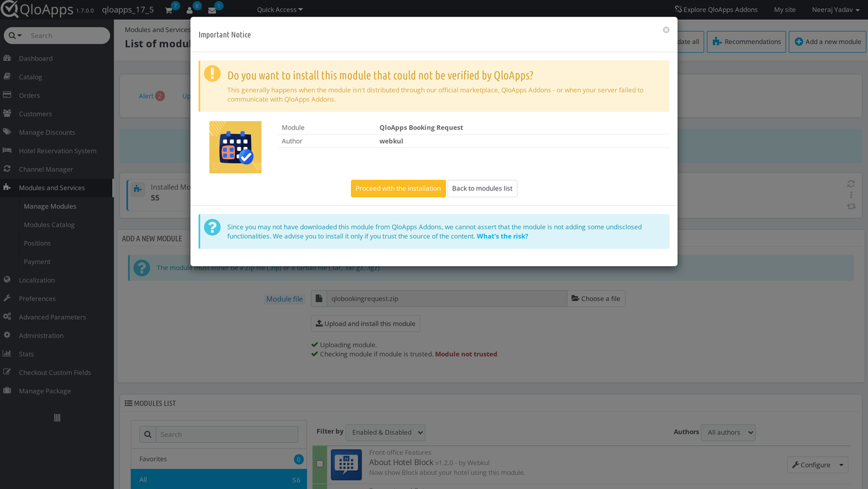Viewport: 868px width, 489px height.
Task: Open the Neeraj Yadav user menu
Action: click(836, 10)
